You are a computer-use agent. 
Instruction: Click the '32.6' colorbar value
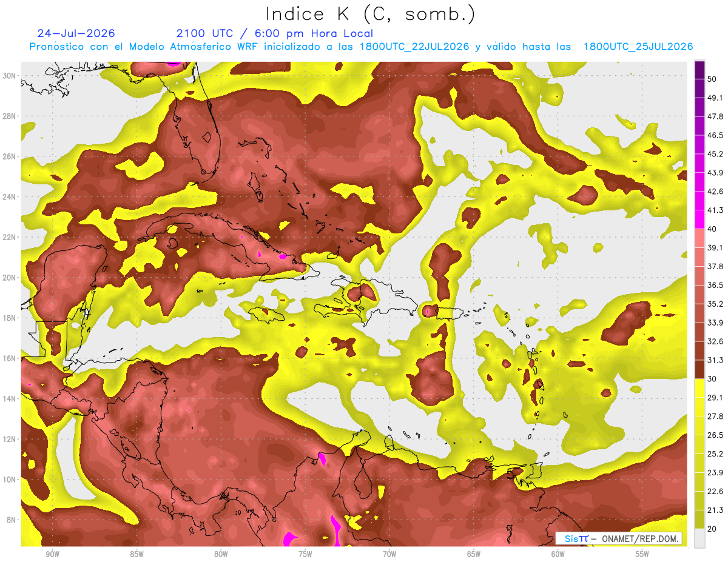[x=716, y=341]
